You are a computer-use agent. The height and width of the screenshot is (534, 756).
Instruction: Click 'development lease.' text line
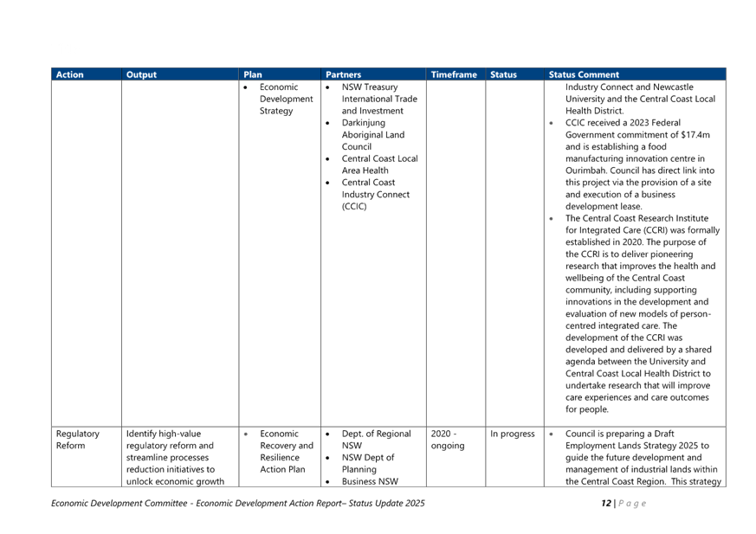(604, 206)
